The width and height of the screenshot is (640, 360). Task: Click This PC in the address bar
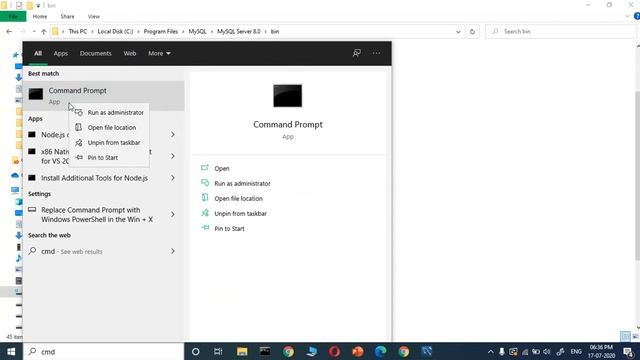[78, 31]
